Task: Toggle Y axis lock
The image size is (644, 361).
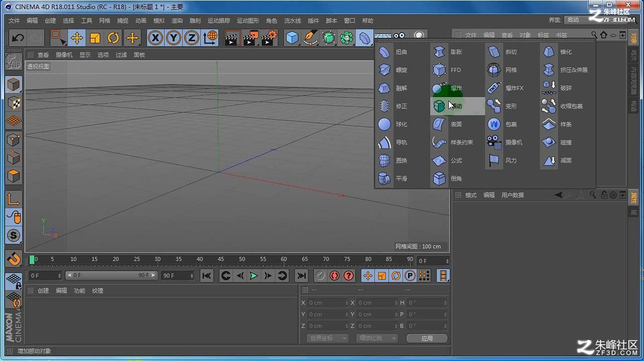Action: (x=174, y=38)
